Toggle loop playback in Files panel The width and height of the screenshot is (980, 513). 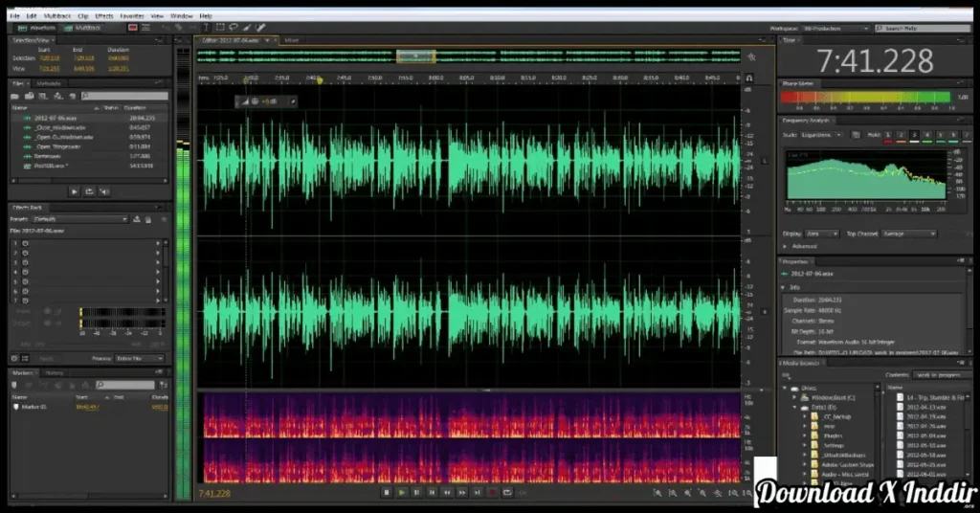pos(89,191)
